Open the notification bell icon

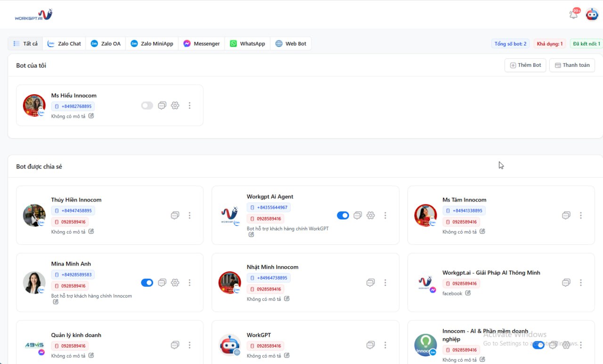point(573,15)
